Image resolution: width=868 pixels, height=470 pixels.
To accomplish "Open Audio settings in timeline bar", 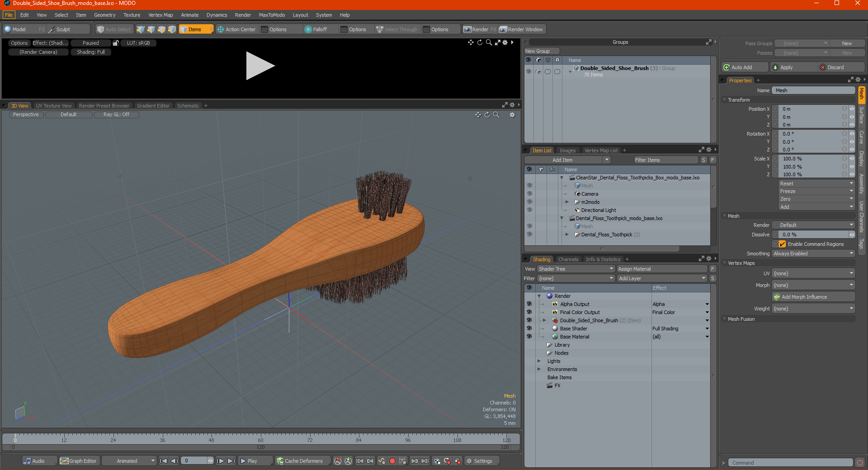I will point(39,461).
